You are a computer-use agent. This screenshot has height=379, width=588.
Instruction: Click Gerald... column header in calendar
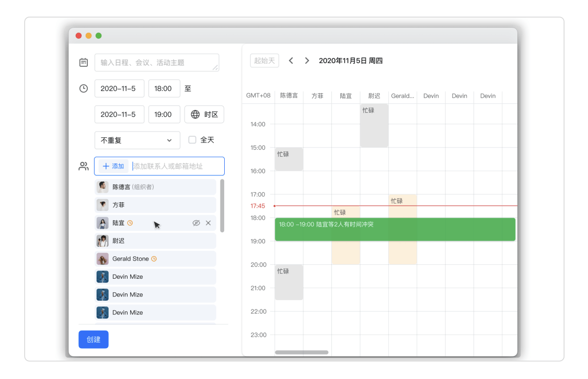(402, 96)
